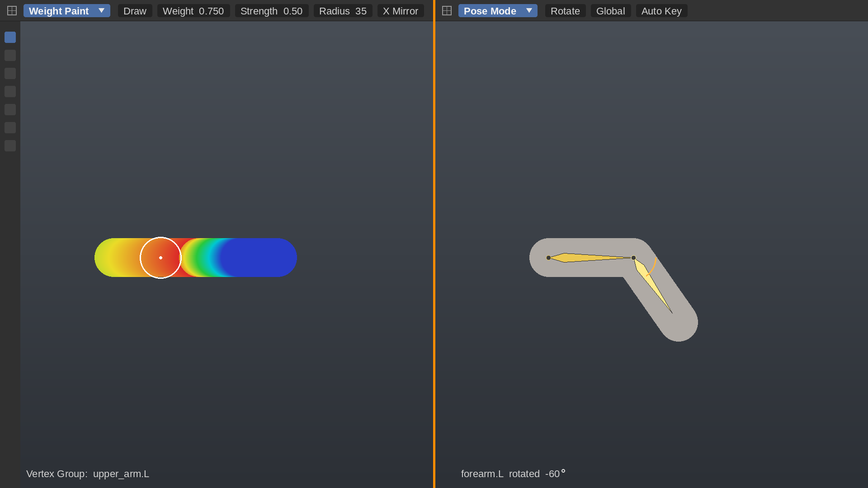This screenshot has width=868, height=488.
Task: Toggle Auto Key
Action: tap(661, 11)
